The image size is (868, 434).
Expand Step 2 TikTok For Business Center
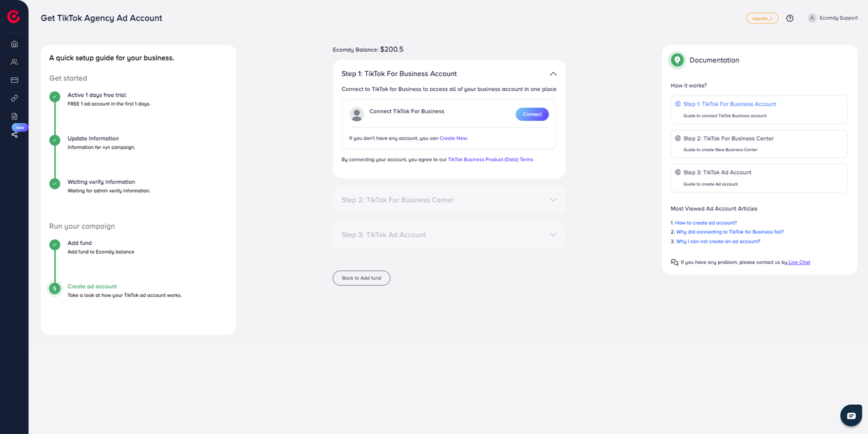coord(553,200)
